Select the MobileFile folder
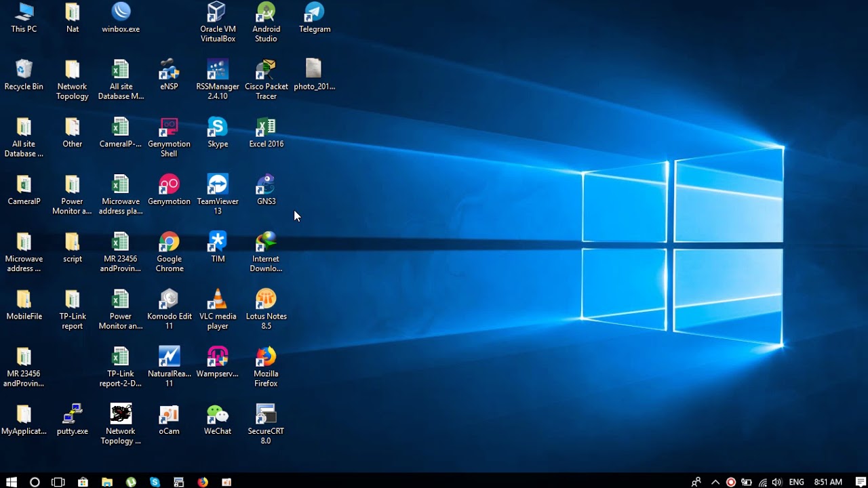 tap(24, 305)
